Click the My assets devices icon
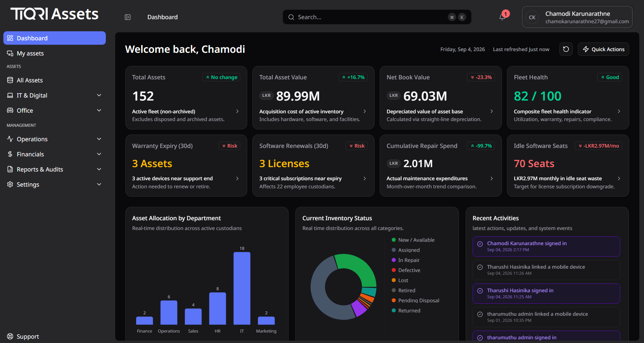 coord(10,53)
